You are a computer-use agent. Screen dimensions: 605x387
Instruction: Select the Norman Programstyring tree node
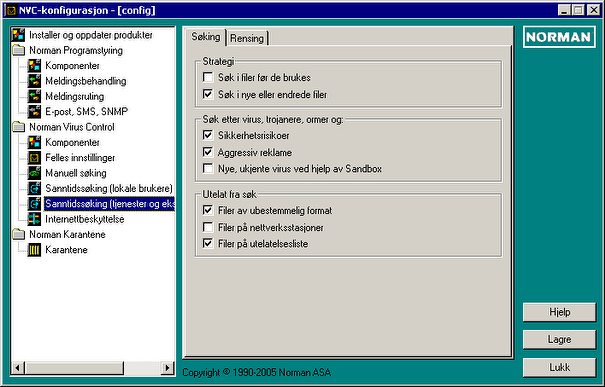coord(76,50)
